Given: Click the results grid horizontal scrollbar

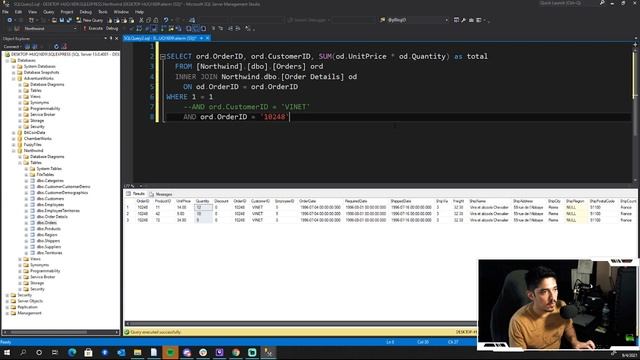Looking at the screenshot, I should pyautogui.click(x=301, y=323).
